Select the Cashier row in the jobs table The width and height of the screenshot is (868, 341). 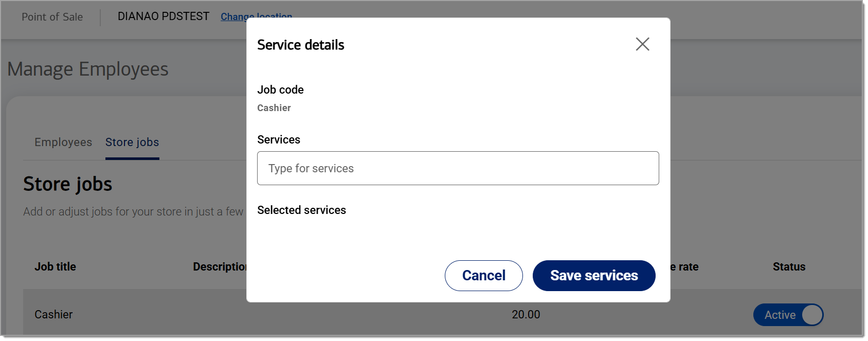click(x=53, y=314)
